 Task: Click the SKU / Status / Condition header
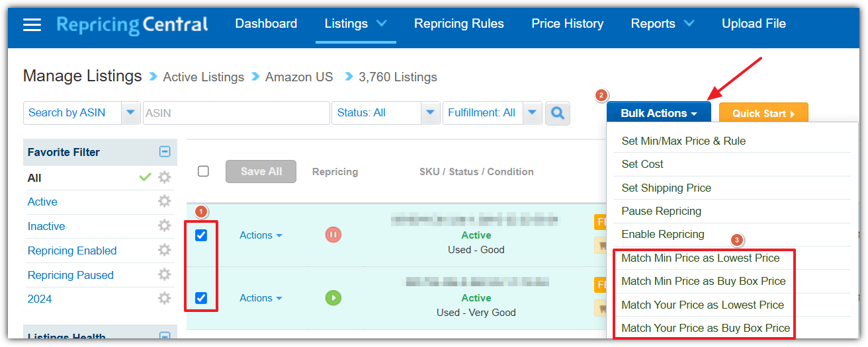(476, 172)
